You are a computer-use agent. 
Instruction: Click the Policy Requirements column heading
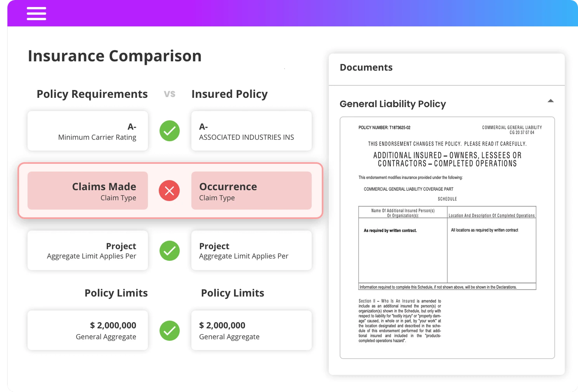92,94
